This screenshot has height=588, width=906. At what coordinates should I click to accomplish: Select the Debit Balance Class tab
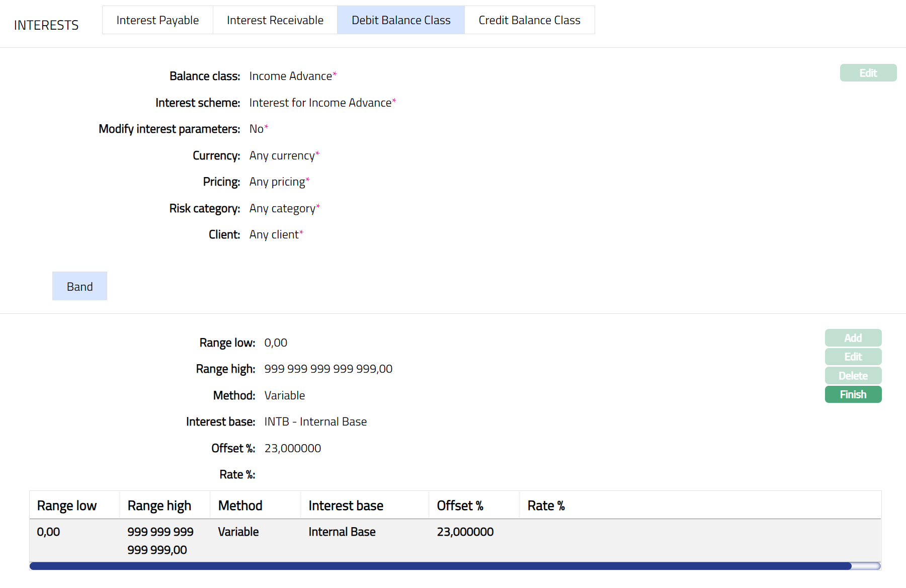(x=401, y=20)
